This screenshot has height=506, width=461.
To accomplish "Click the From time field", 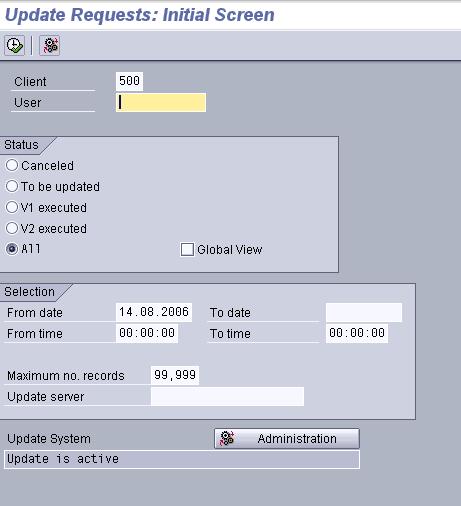I will pyautogui.click(x=147, y=333).
